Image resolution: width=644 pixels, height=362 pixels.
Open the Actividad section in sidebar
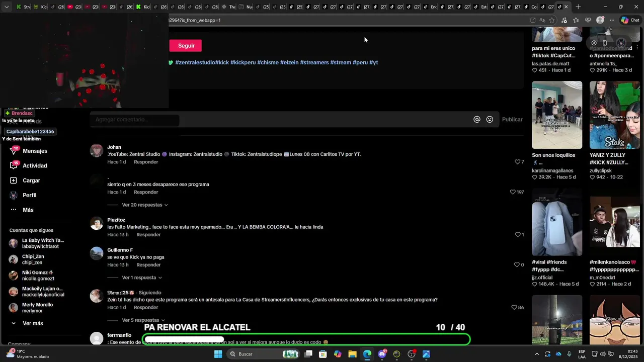pos(29,165)
